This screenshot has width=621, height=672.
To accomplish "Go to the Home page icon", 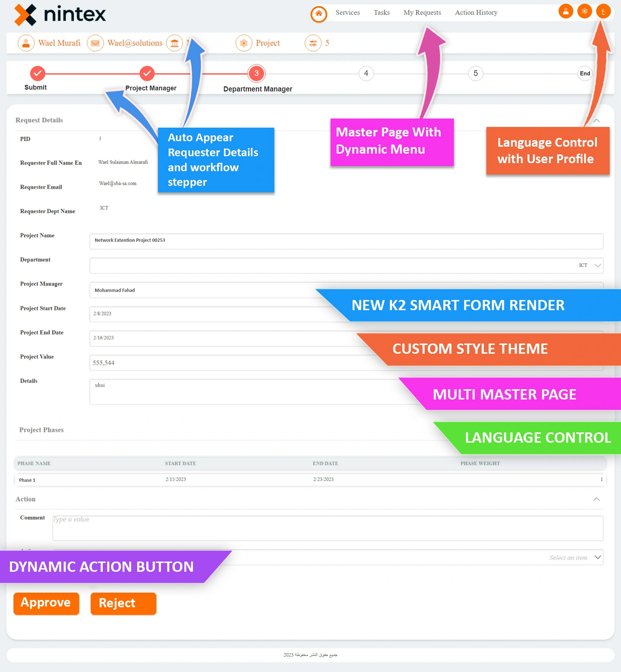I will (x=319, y=14).
